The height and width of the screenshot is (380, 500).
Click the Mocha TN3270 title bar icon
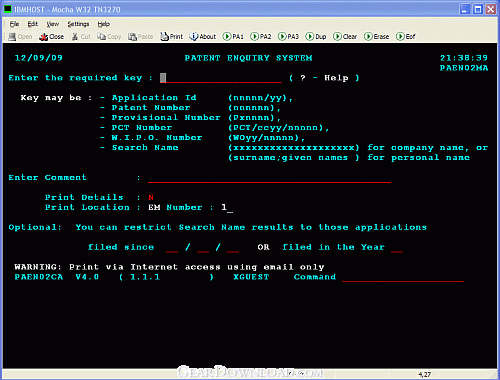(7, 9)
